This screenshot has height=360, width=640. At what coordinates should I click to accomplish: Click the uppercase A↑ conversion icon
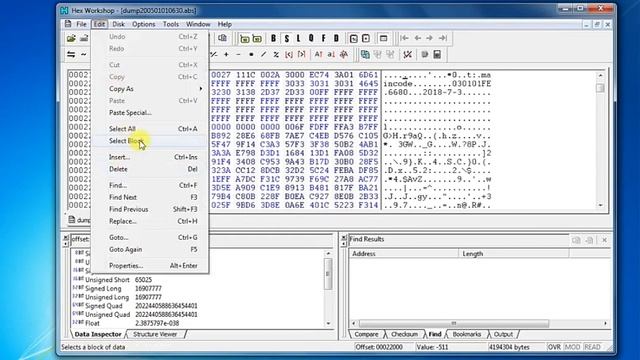coord(318,54)
